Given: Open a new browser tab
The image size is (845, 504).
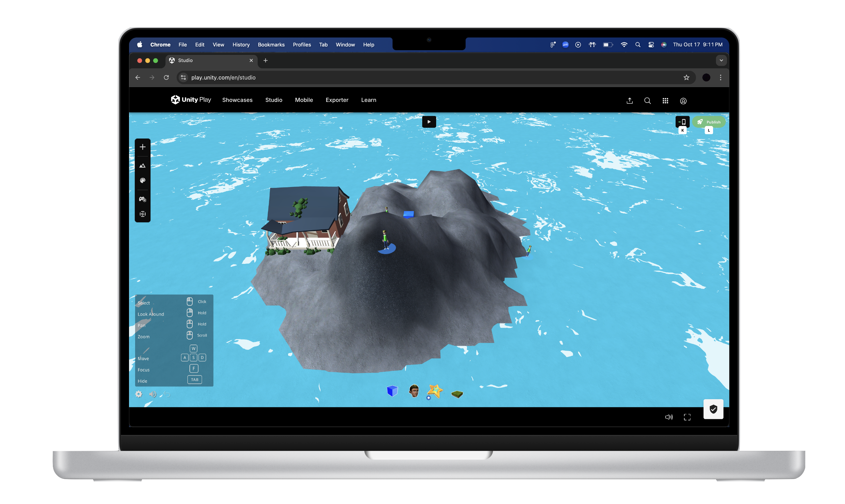Looking at the screenshot, I should (266, 60).
